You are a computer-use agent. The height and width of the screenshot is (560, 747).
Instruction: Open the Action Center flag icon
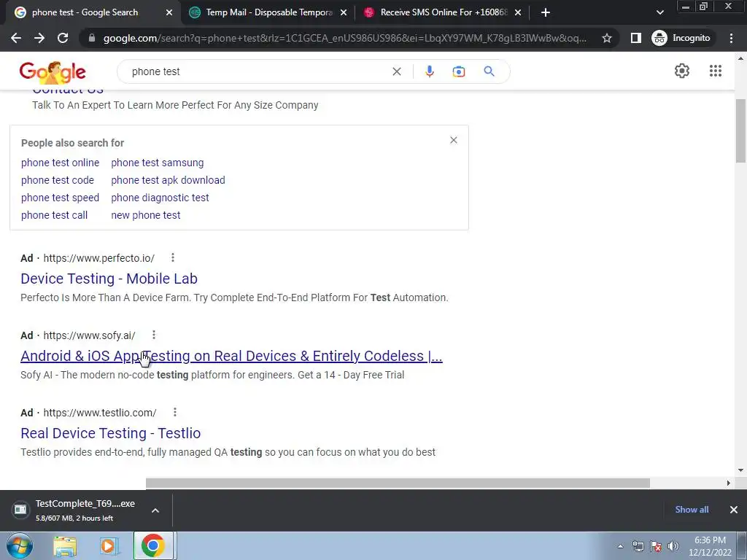click(656, 546)
